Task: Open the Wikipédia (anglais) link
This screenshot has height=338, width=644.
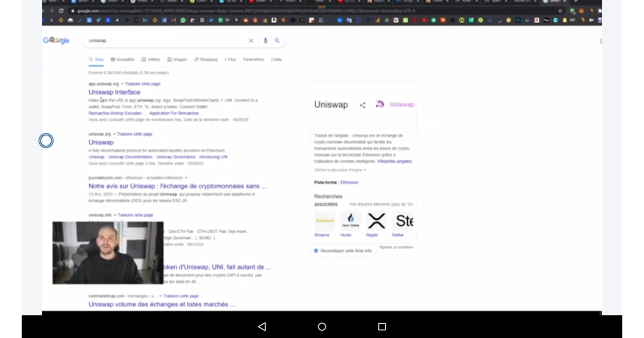Action: click(394, 162)
